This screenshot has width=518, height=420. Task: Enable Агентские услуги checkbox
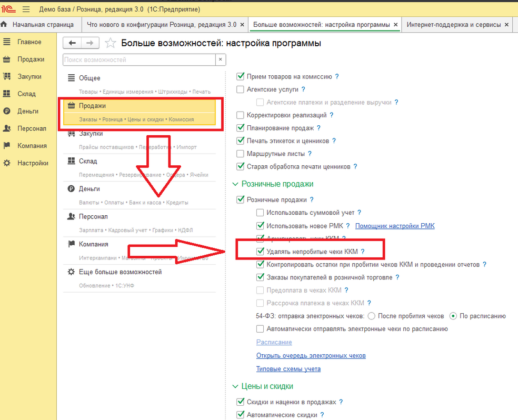point(240,89)
